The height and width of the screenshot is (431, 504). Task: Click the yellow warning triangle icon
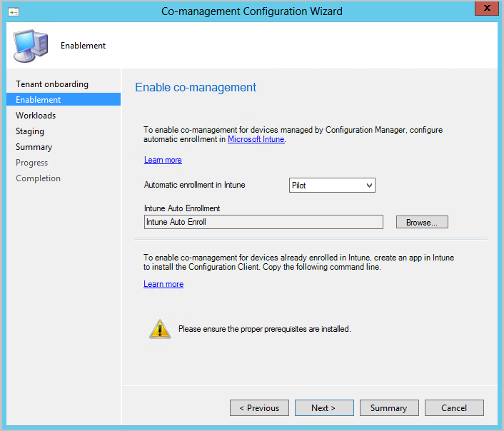[x=160, y=329]
